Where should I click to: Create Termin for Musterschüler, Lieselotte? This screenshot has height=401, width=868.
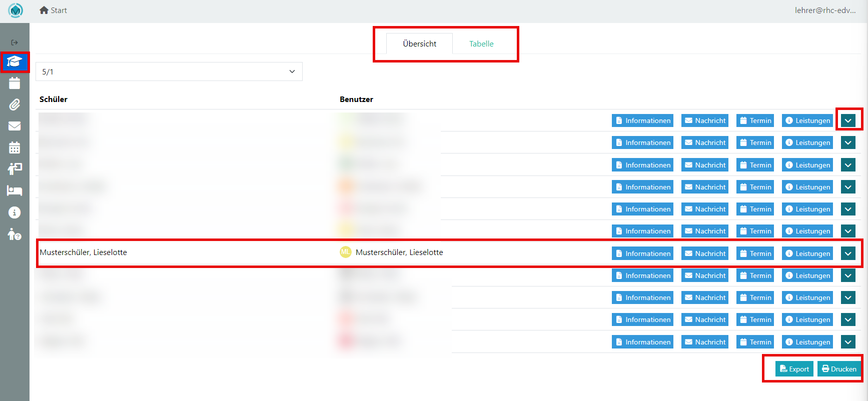(755, 253)
